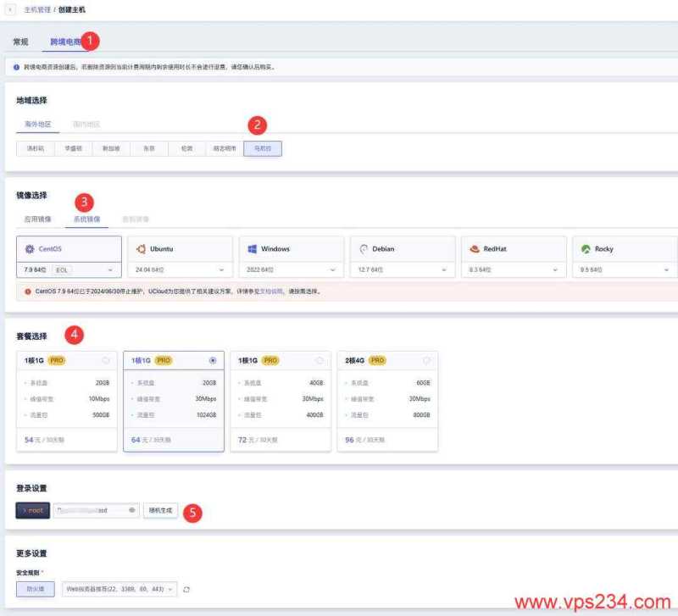678x616 pixels.
Task: Select the 54元 1核1G plan radio button
Action: 105,360
